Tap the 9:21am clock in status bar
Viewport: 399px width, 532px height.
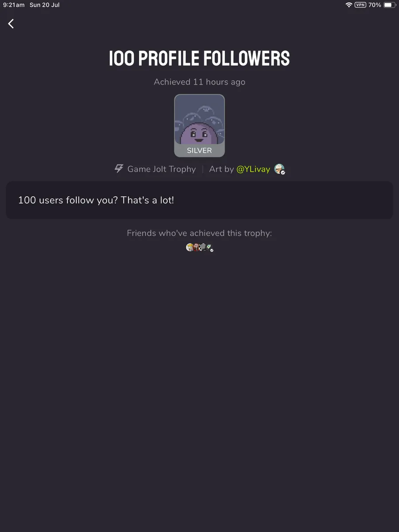tap(14, 5)
